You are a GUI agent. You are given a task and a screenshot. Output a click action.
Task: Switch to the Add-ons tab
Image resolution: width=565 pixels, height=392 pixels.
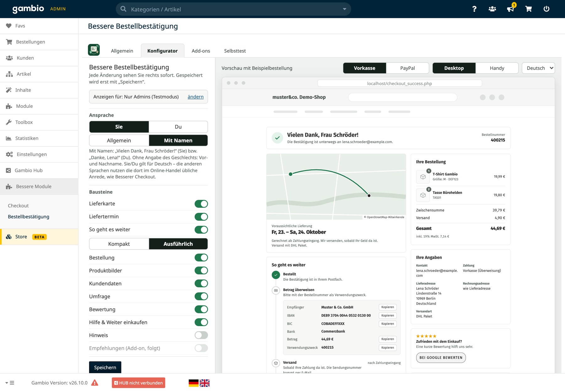pos(201,51)
